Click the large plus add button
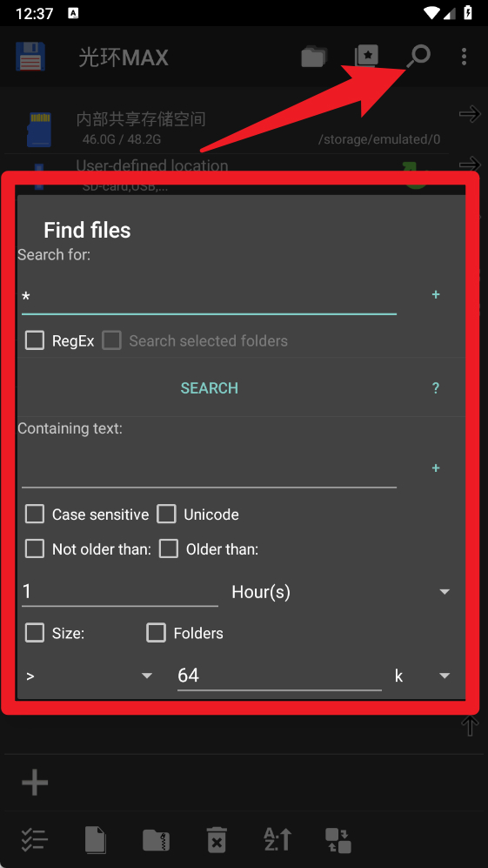Image resolution: width=488 pixels, height=868 pixels. point(35,783)
